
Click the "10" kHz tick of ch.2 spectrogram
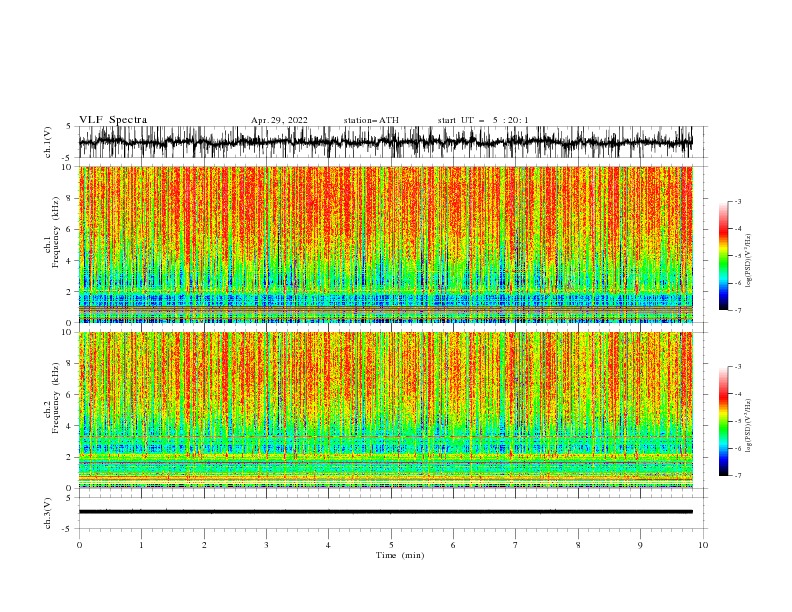pos(67,332)
